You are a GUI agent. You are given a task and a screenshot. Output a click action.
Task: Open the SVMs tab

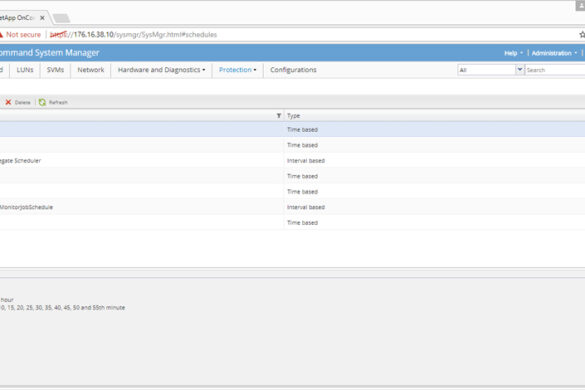55,70
